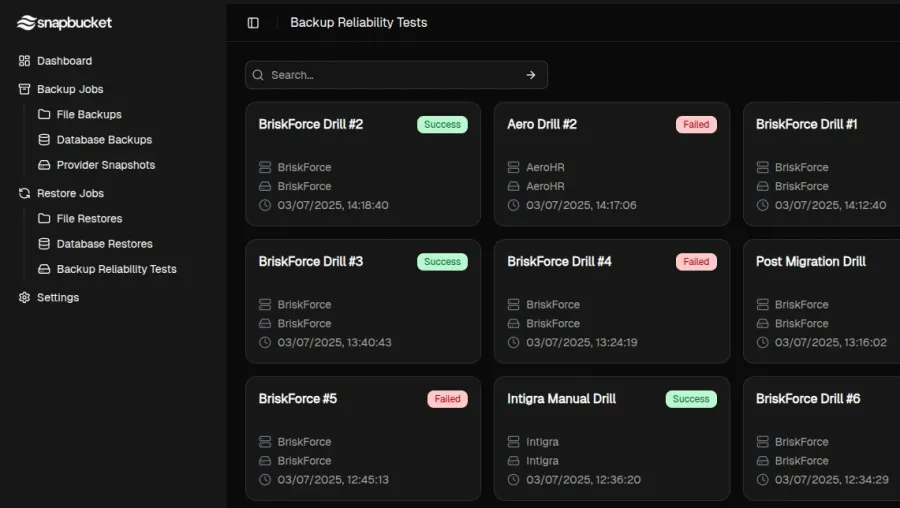Click the Backup Reliability Tests drive icon
900x508 pixels.
tap(44, 269)
